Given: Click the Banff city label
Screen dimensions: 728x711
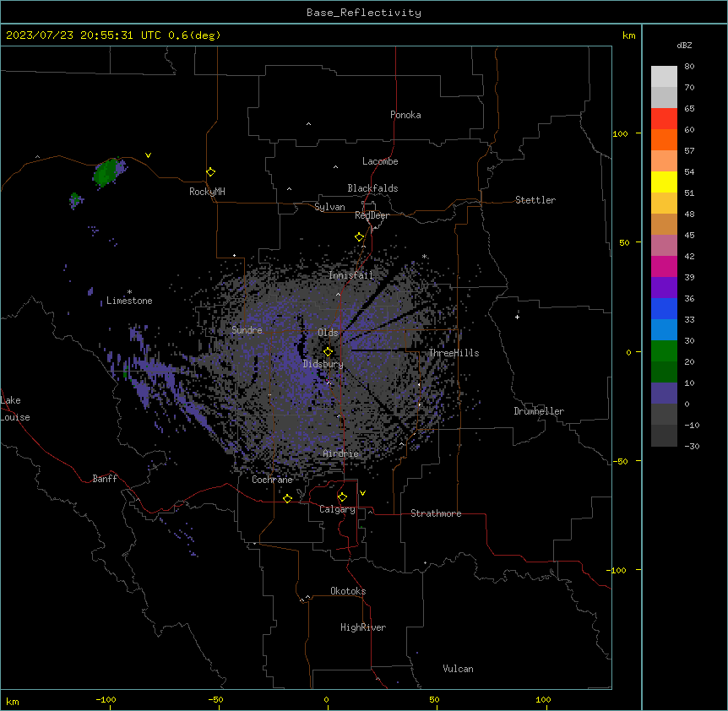Looking at the screenshot, I should pos(105,479).
